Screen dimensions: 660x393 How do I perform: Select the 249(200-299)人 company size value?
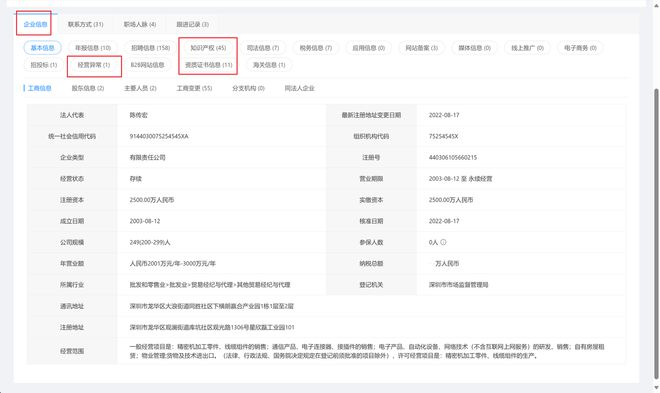(150, 242)
